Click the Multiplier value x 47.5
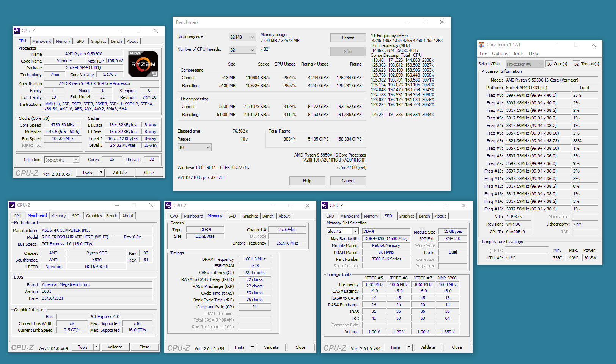Image resolution: width=616 pixels, height=364 pixels. (63, 132)
